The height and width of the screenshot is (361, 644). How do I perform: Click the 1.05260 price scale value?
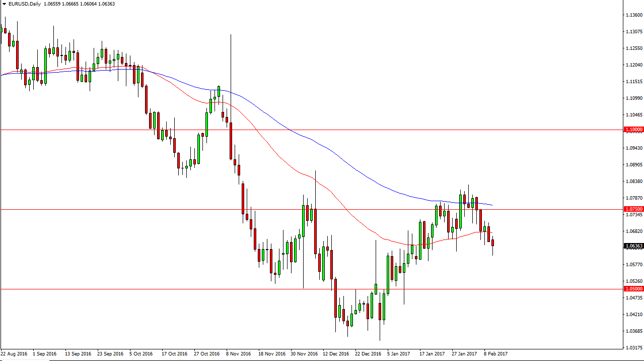click(x=633, y=281)
